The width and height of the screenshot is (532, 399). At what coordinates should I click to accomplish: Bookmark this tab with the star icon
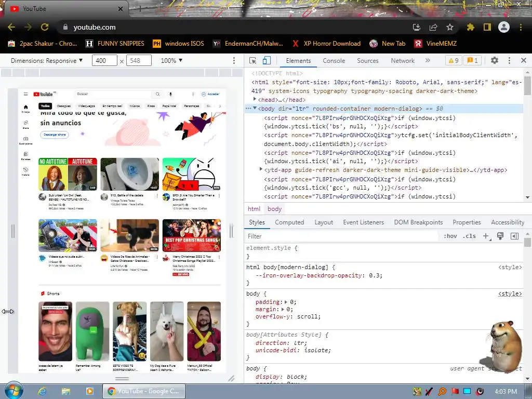(450, 27)
